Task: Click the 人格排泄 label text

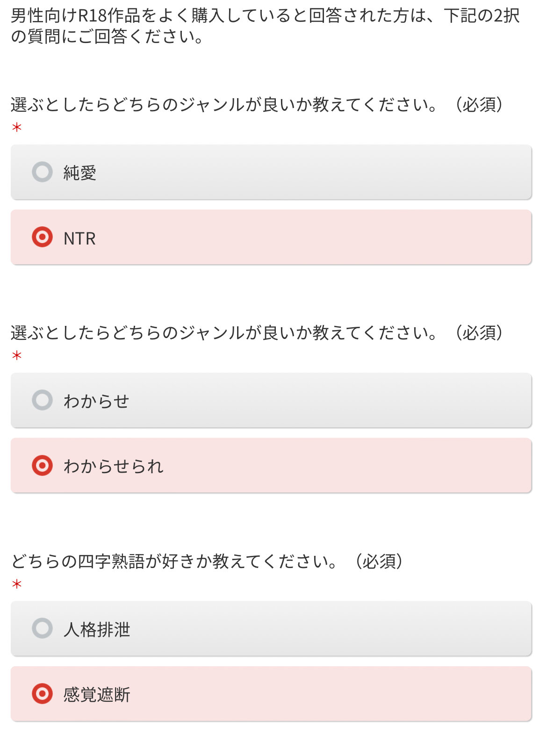Action: click(97, 630)
